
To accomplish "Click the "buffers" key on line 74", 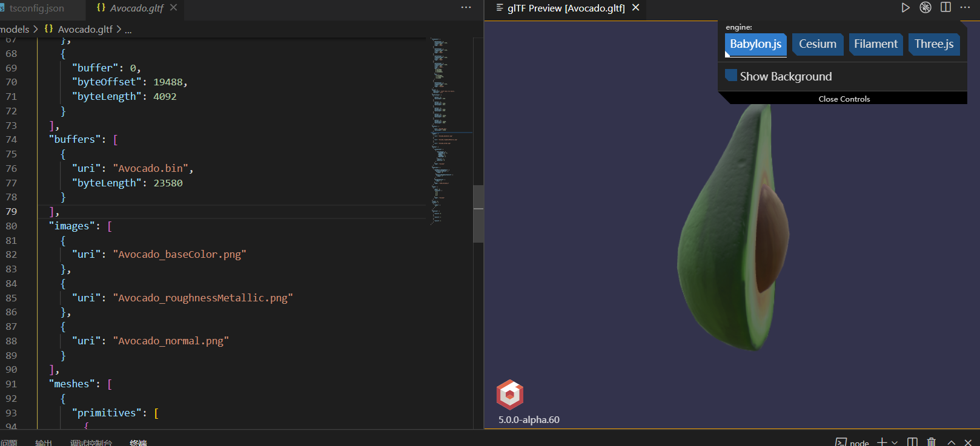I will click(74, 139).
